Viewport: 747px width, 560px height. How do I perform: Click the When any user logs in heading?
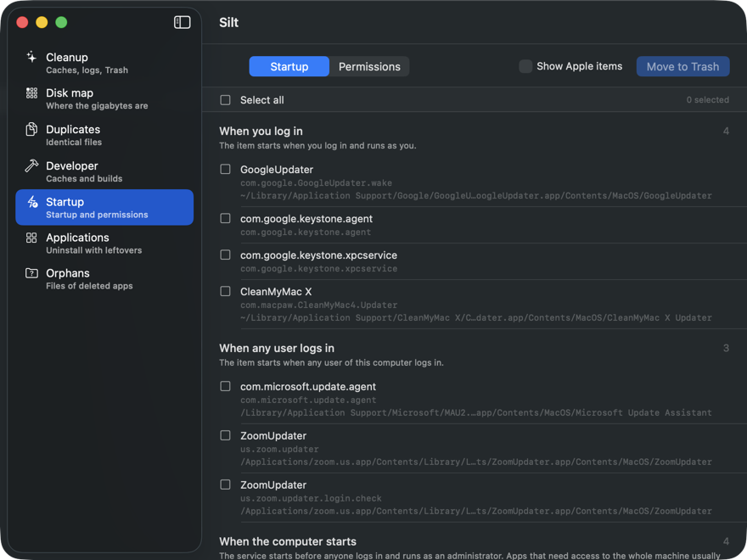pos(277,348)
